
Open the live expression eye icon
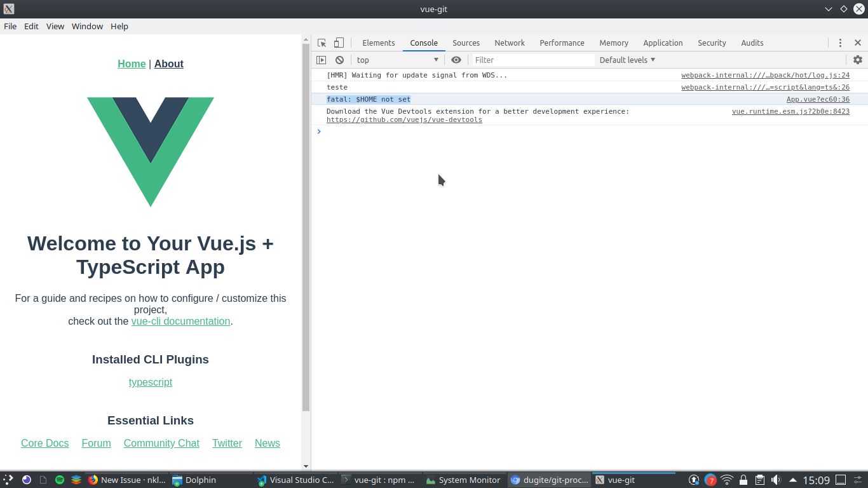[456, 59]
